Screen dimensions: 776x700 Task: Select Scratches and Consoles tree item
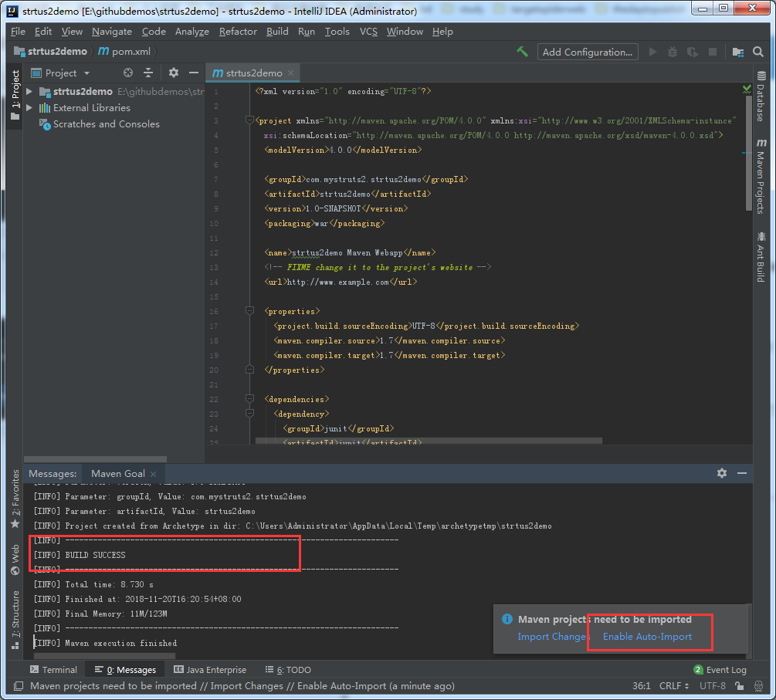click(x=99, y=124)
